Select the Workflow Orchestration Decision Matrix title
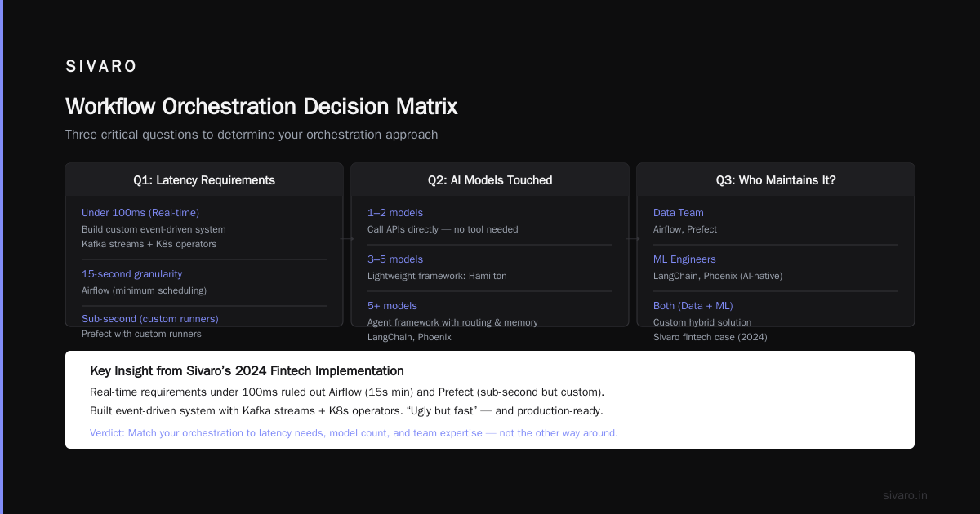This screenshot has width=980, height=514. (261, 106)
